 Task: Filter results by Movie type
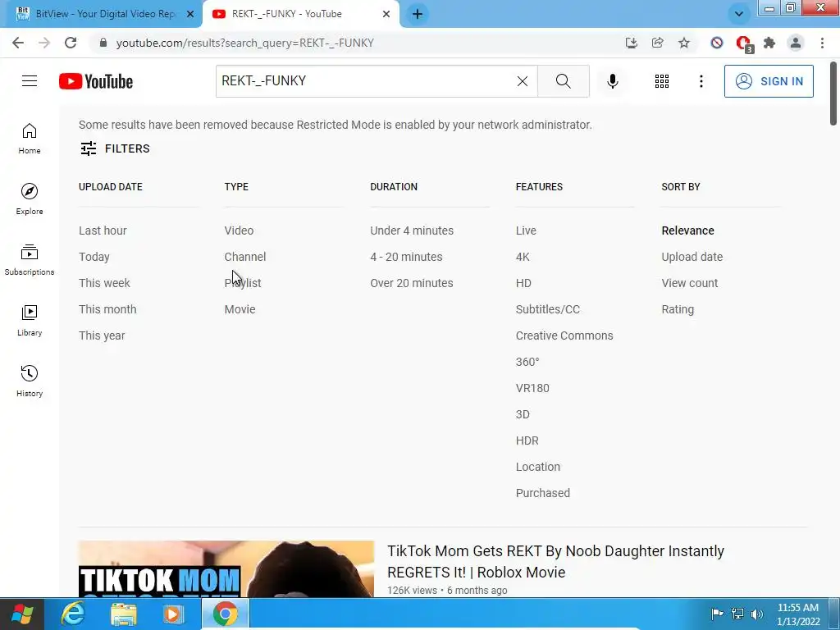pyautogui.click(x=240, y=309)
